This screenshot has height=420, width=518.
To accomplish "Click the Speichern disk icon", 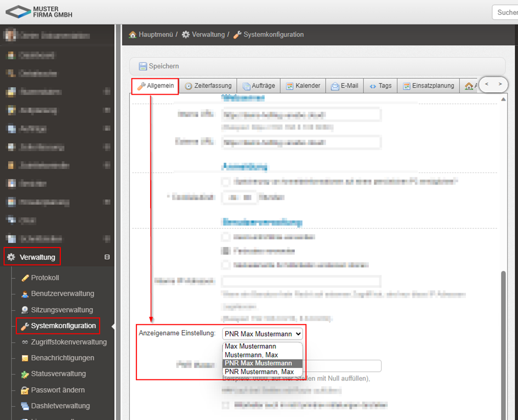I will tap(143, 66).
